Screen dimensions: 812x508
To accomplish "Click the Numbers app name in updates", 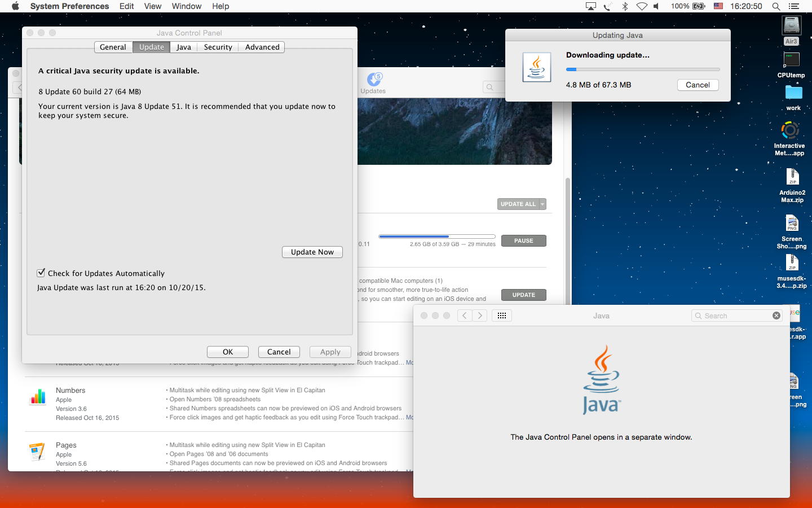I will (70, 390).
